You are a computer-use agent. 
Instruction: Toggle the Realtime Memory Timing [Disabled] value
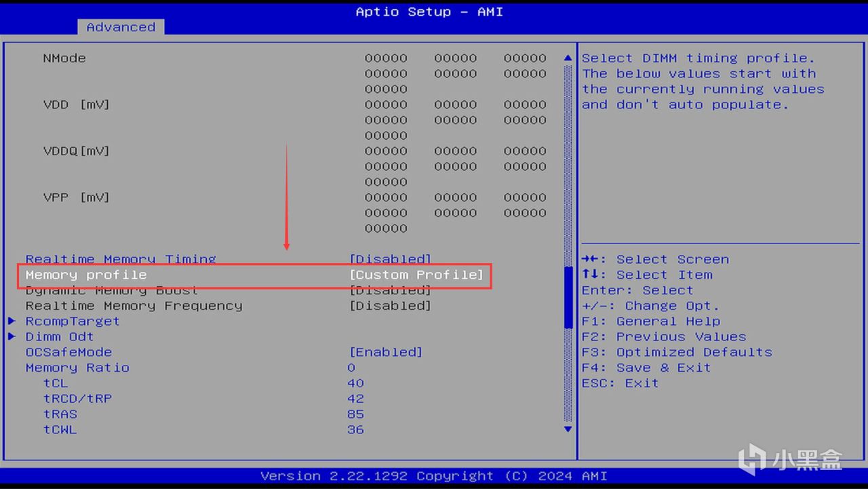coord(391,259)
